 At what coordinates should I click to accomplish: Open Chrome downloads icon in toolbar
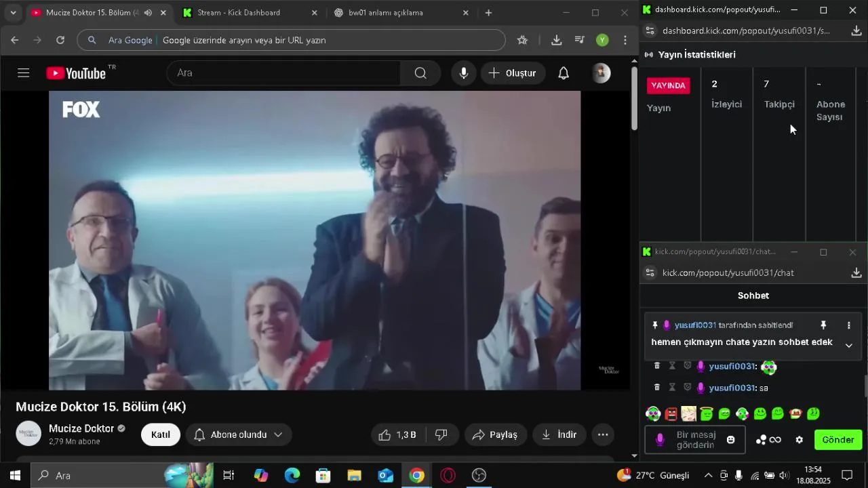coord(557,40)
